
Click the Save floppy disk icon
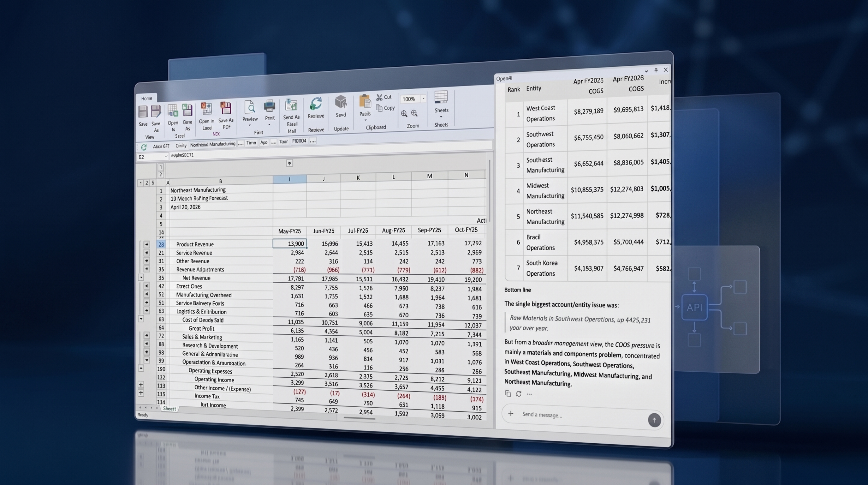[x=143, y=112]
